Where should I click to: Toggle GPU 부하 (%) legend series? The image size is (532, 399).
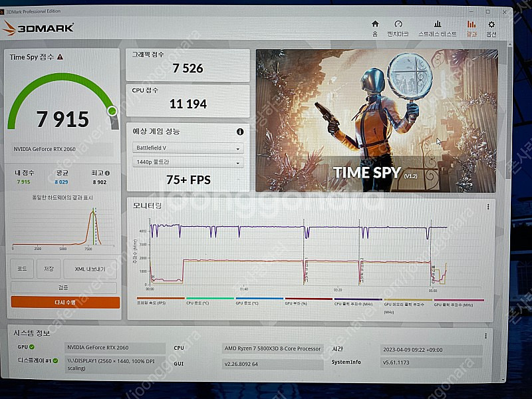(309, 301)
